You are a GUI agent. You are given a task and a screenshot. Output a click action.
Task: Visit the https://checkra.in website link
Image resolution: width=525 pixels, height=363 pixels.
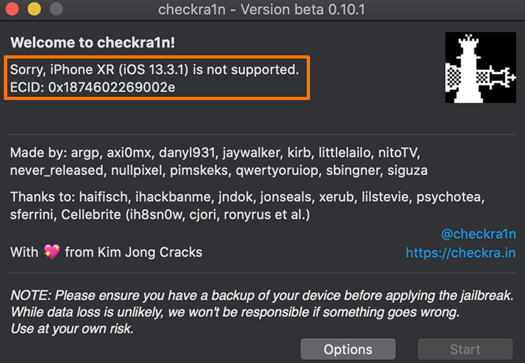pos(461,253)
